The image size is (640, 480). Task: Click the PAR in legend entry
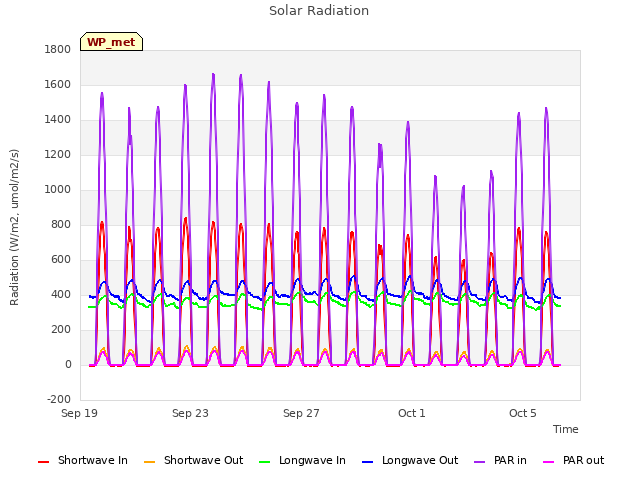[500, 460]
